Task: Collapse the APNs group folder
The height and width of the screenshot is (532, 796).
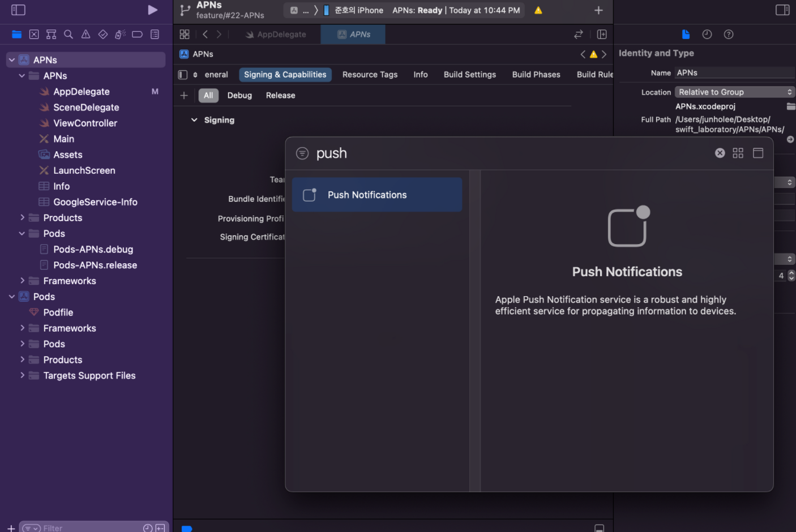Action: pos(22,76)
